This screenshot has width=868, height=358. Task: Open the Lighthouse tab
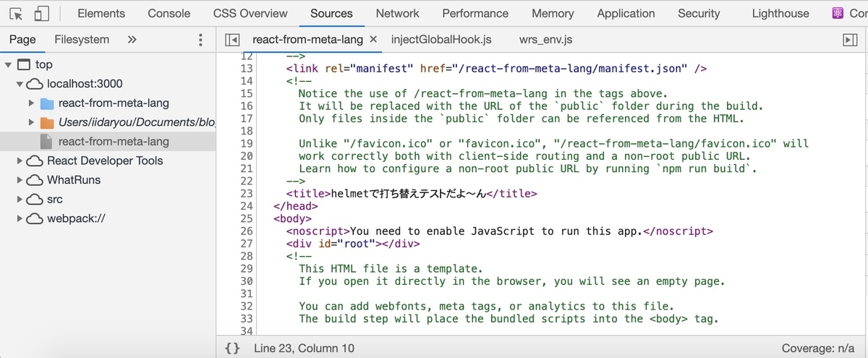(x=780, y=13)
